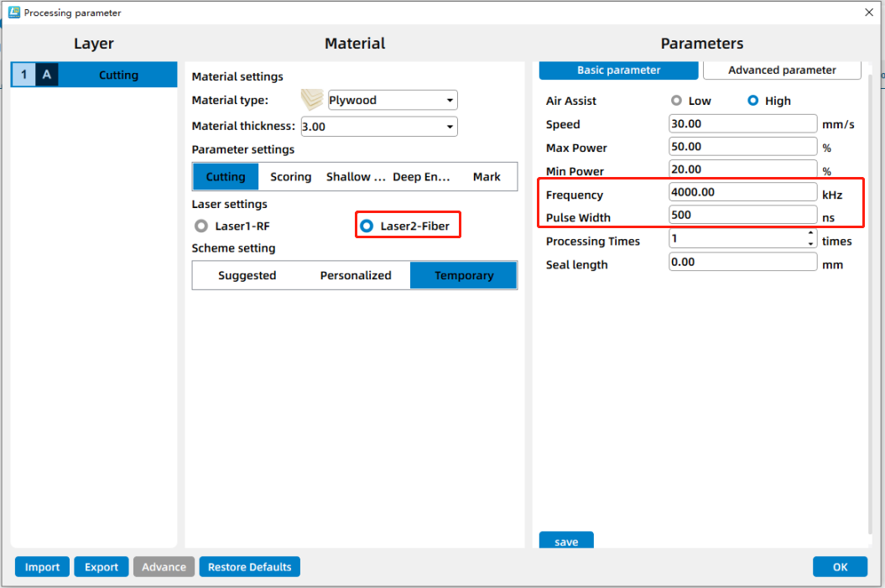This screenshot has height=588, width=885.
Task: Select the Scoring parameter tab
Action: click(290, 177)
